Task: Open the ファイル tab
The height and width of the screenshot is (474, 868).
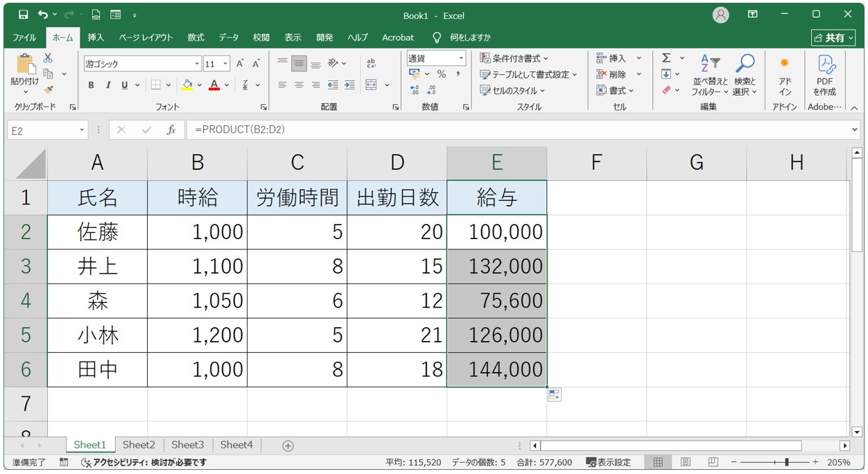Action: tap(25, 37)
